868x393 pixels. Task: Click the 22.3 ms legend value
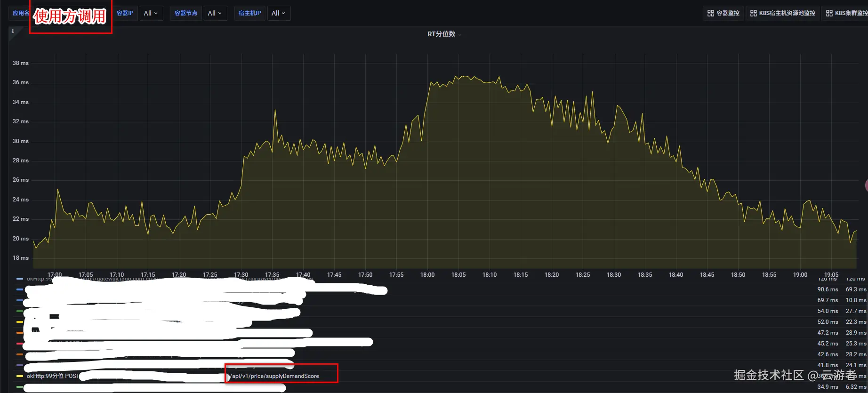click(x=856, y=322)
